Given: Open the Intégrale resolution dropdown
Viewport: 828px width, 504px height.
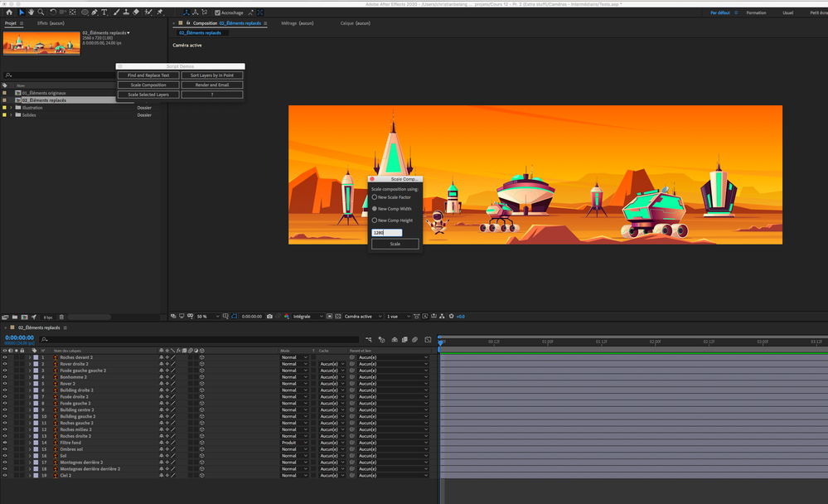Looking at the screenshot, I should click(x=305, y=316).
